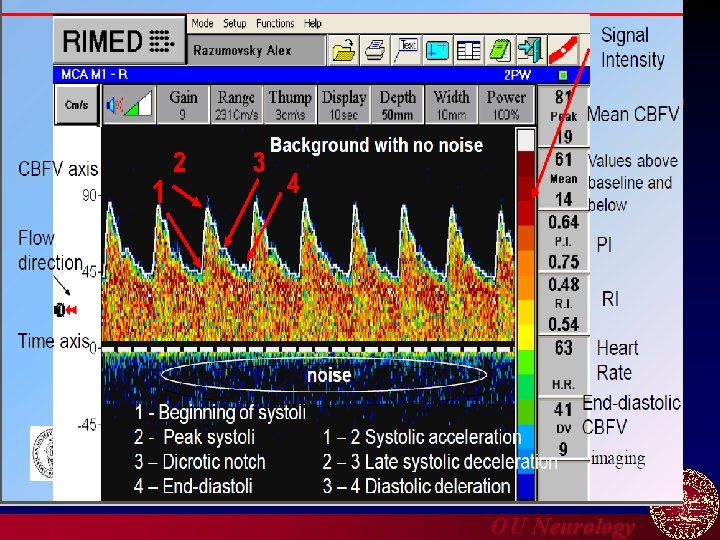The height and width of the screenshot is (540, 720).
Task: Click the Power 100% control
Action: [x=506, y=105]
